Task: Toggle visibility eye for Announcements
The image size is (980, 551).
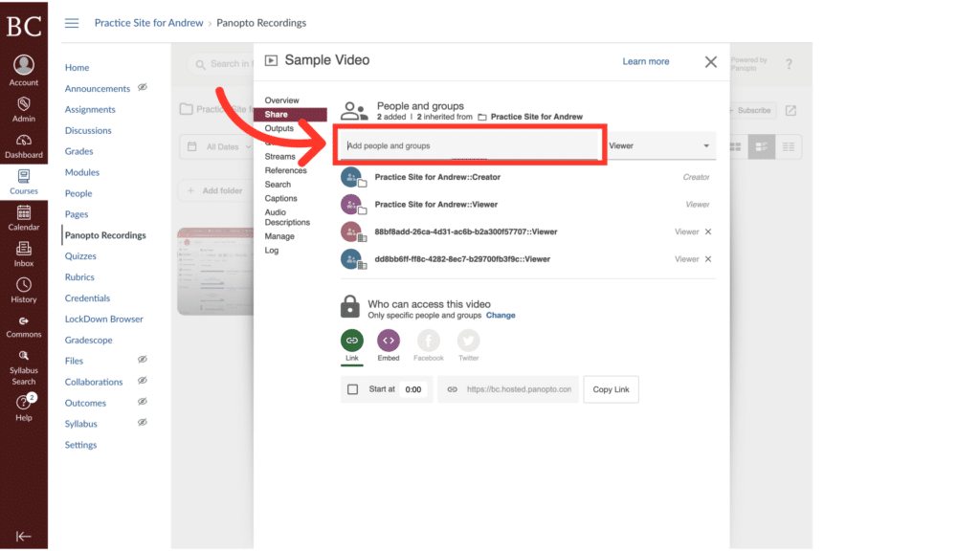Action: tap(143, 87)
